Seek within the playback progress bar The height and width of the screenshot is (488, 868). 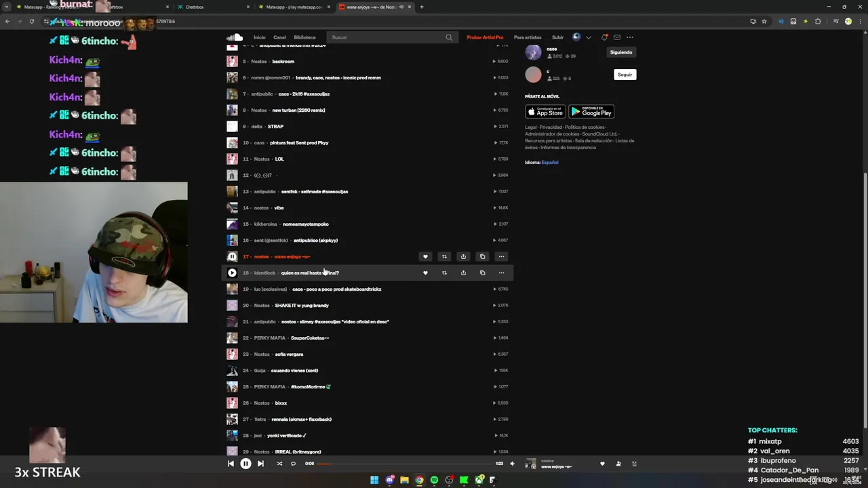(404, 464)
